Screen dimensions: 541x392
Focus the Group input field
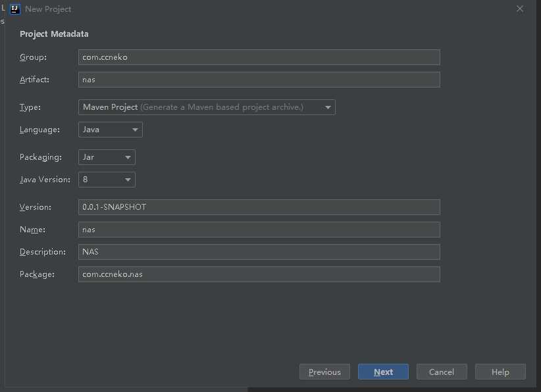[259, 57]
